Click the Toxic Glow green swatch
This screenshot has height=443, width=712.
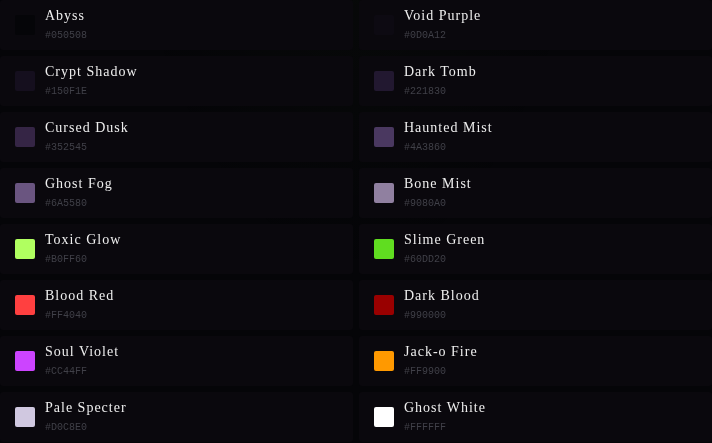25,249
